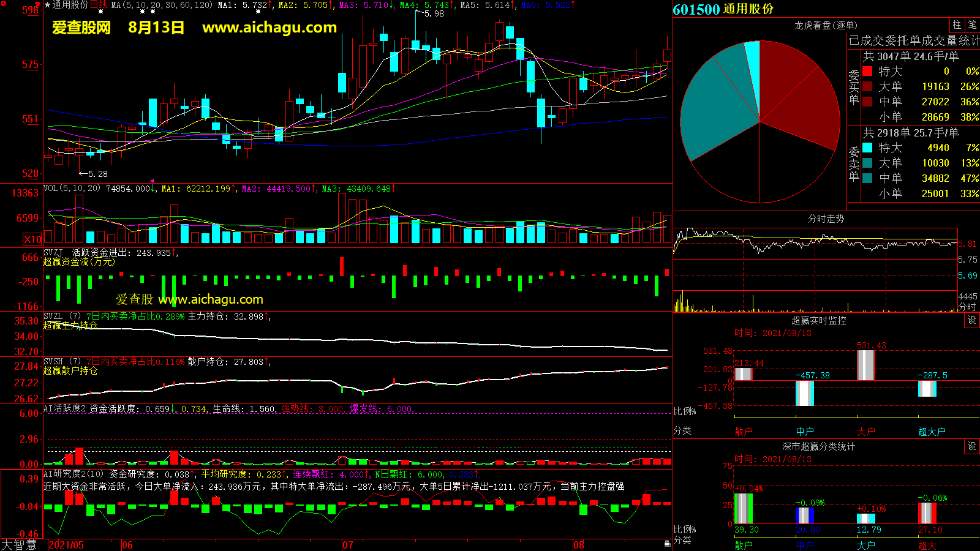Click the 日线 period selector

click(99, 5)
